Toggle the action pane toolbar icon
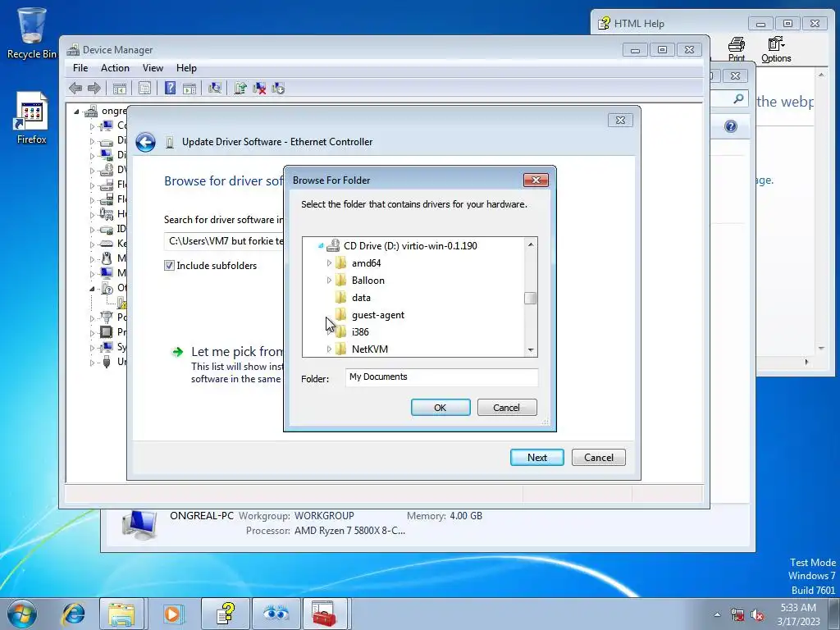Screen dimensions: 840x630 pyautogui.click(x=189, y=89)
